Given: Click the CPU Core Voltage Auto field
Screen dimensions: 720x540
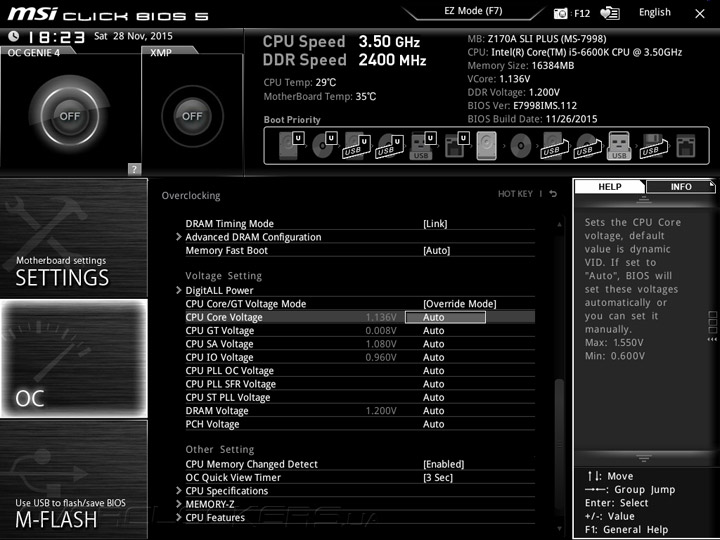Looking at the screenshot, I should (445, 317).
